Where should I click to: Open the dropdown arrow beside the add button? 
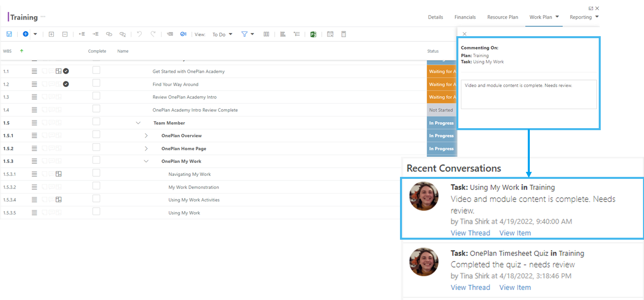pos(35,34)
